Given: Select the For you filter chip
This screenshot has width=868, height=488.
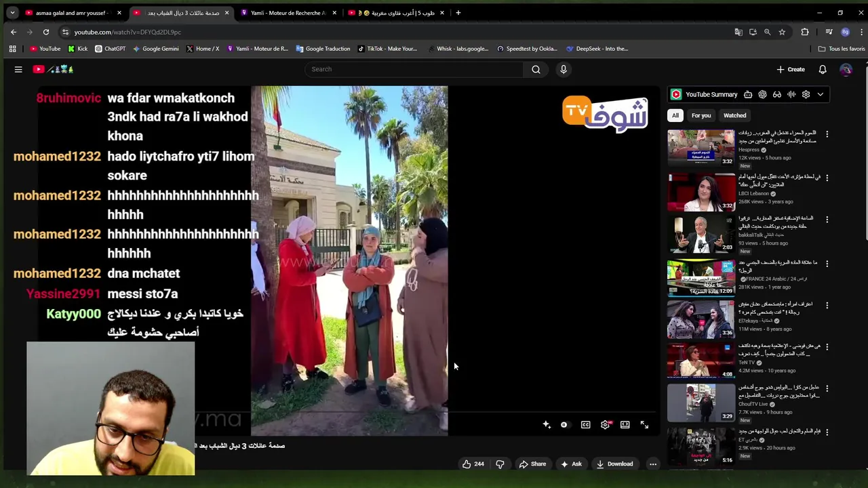Looking at the screenshot, I should coord(701,115).
